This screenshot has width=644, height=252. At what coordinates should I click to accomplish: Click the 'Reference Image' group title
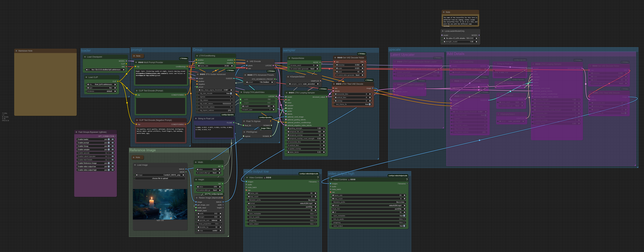pyautogui.click(x=142, y=150)
